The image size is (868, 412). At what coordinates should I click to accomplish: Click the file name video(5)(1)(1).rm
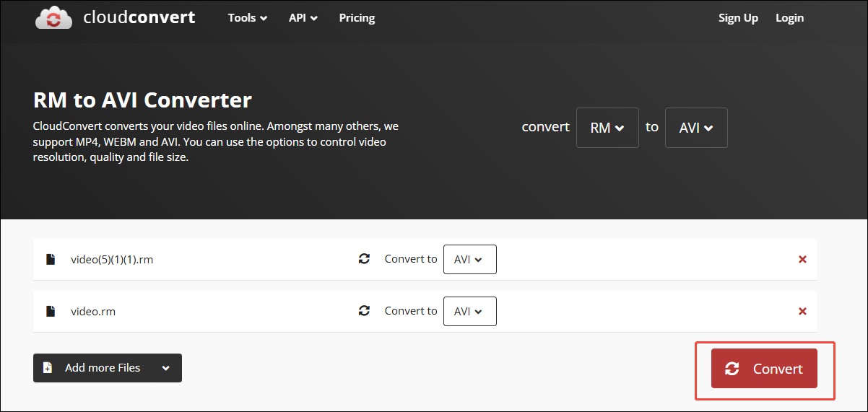pyautogui.click(x=112, y=260)
